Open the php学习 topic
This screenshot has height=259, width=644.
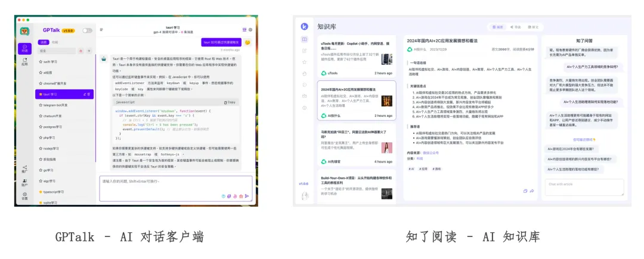click(x=64, y=138)
